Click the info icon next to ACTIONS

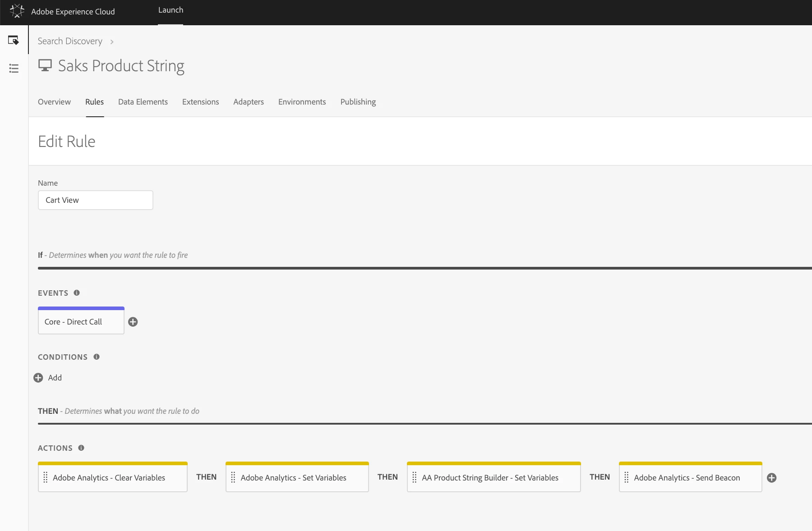pos(81,448)
